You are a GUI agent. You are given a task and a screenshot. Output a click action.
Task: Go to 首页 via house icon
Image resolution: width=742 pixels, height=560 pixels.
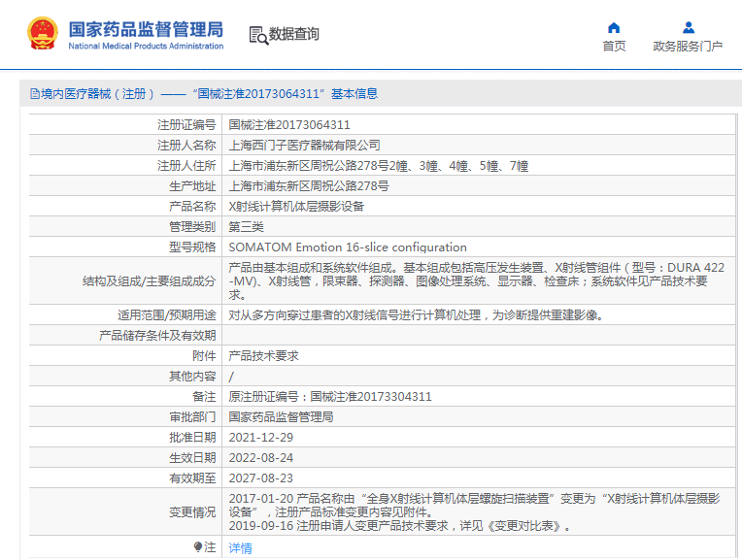614,28
